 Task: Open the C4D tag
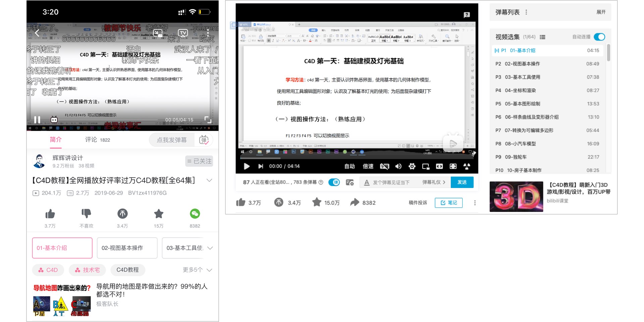pyautogui.click(x=48, y=270)
